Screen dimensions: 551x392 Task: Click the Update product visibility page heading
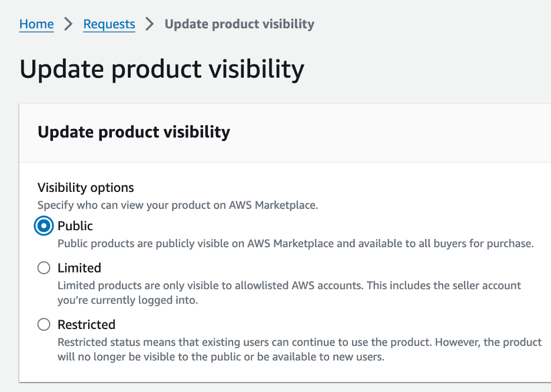(162, 69)
